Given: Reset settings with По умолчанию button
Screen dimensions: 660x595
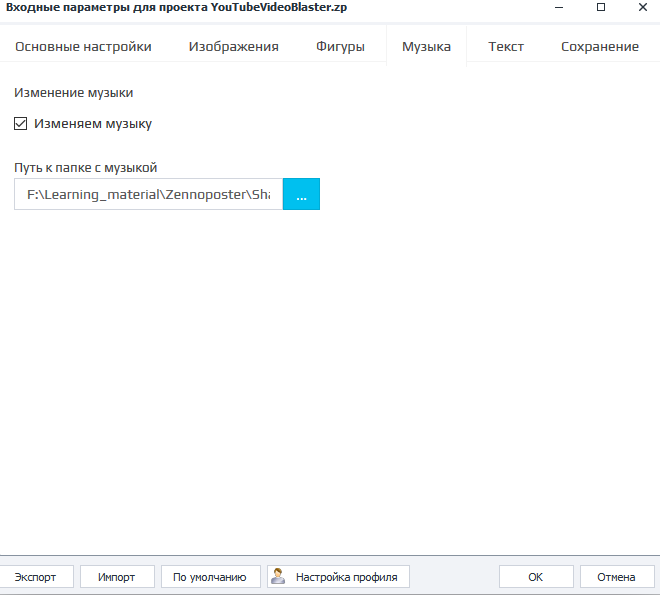Looking at the screenshot, I should [210, 577].
